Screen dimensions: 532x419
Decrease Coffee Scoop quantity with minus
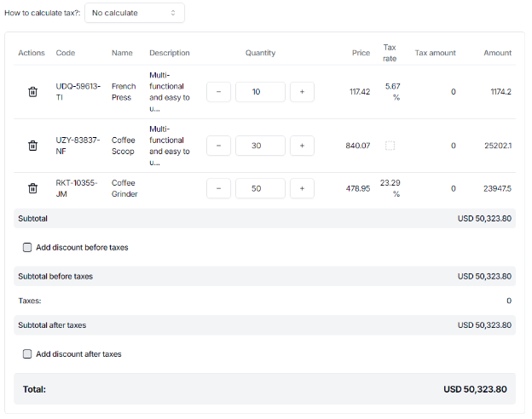click(218, 146)
